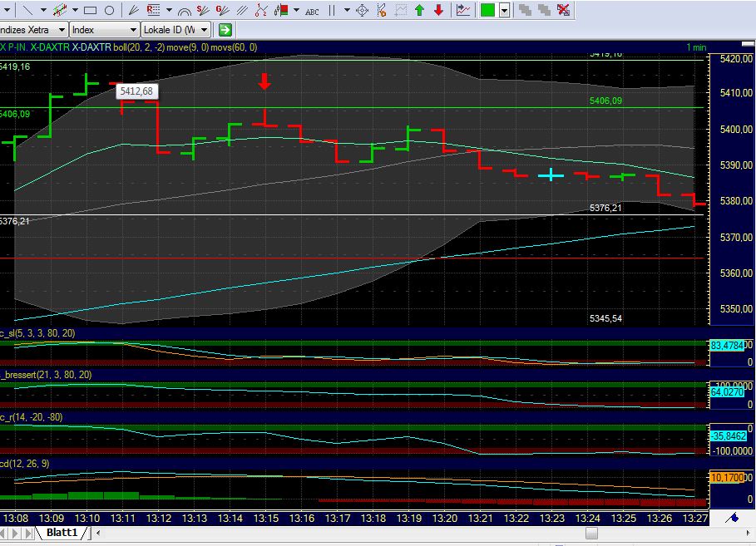Open the trend line tool dropdown arrow

[x=43, y=10]
